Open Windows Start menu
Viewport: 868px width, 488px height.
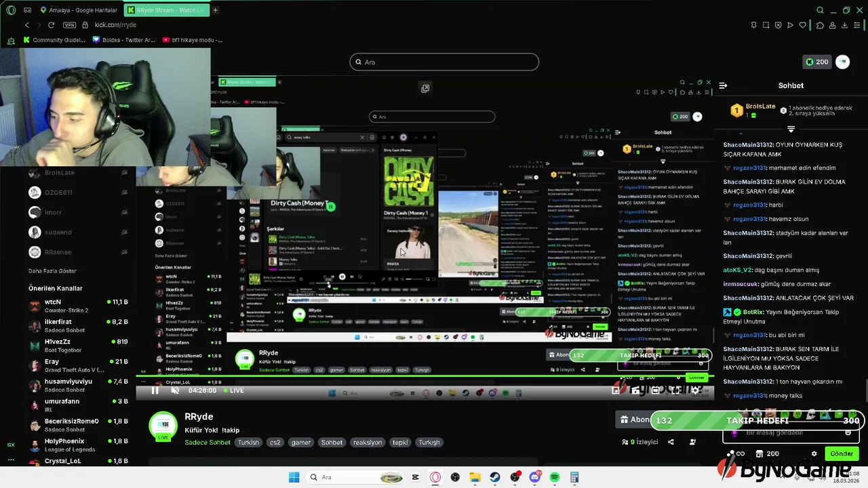294,477
